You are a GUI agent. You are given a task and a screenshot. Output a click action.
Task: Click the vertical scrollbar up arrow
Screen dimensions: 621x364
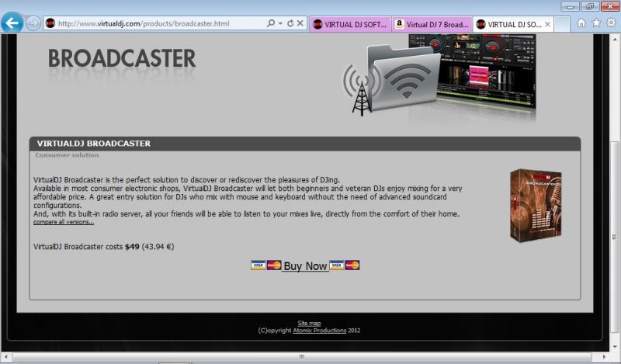pos(615,40)
